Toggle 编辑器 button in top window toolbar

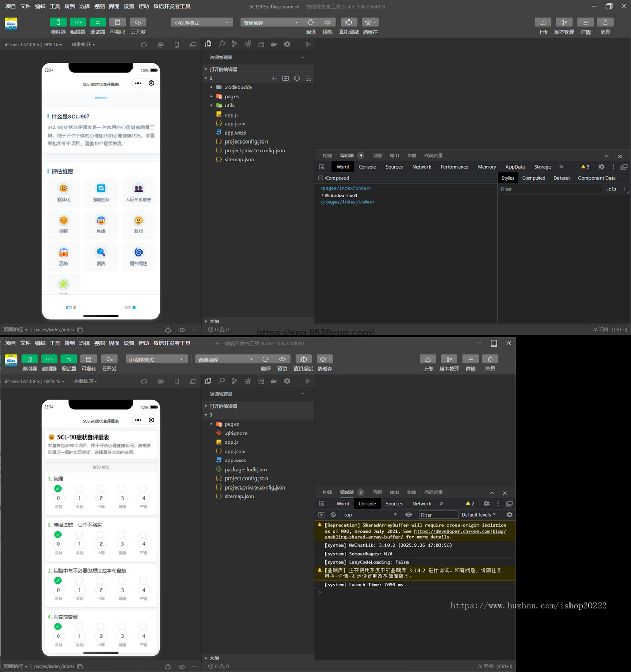(x=78, y=23)
